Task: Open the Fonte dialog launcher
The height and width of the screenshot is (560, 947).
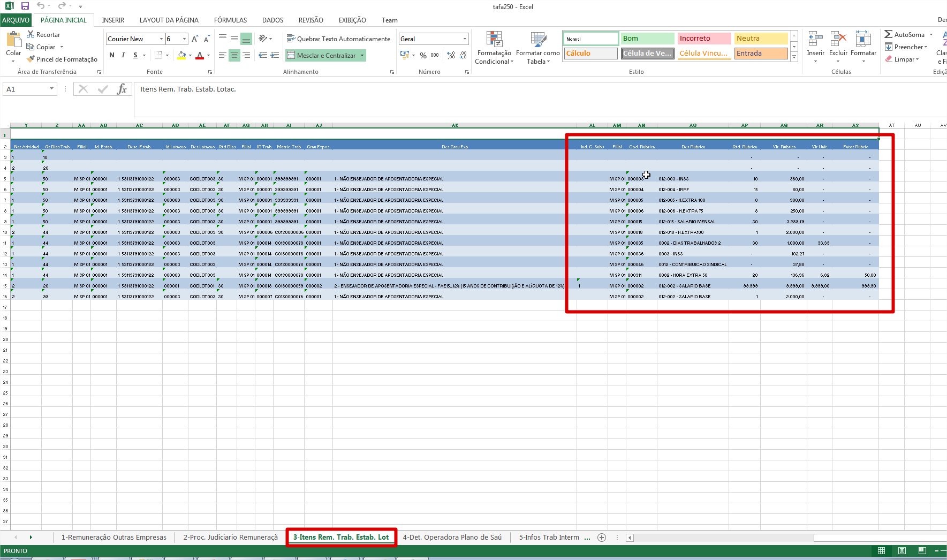Action: click(x=210, y=72)
